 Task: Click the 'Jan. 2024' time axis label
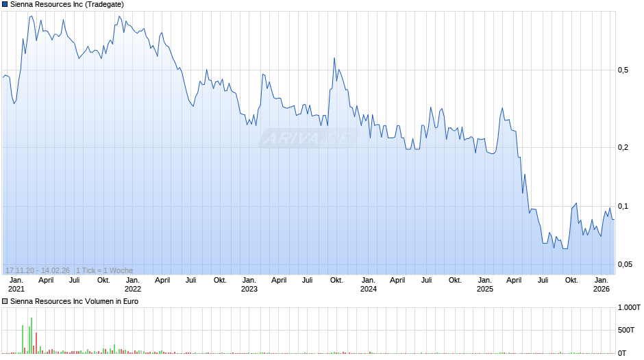[369, 285]
